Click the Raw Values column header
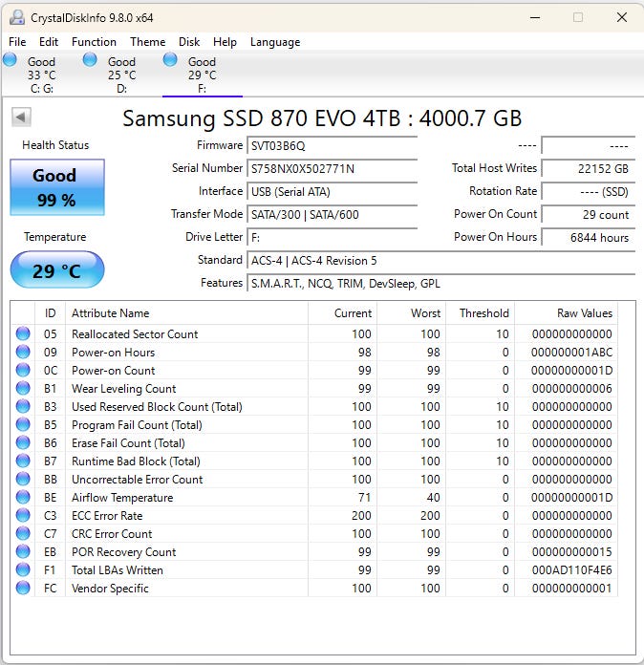The width and height of the screenshot is (644, 665). coord(585,313)
